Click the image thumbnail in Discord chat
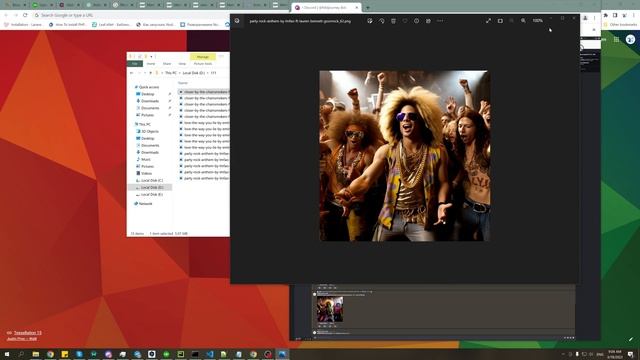Image resolution: width=640 pixels, height=360 pixels. (330, 309)
